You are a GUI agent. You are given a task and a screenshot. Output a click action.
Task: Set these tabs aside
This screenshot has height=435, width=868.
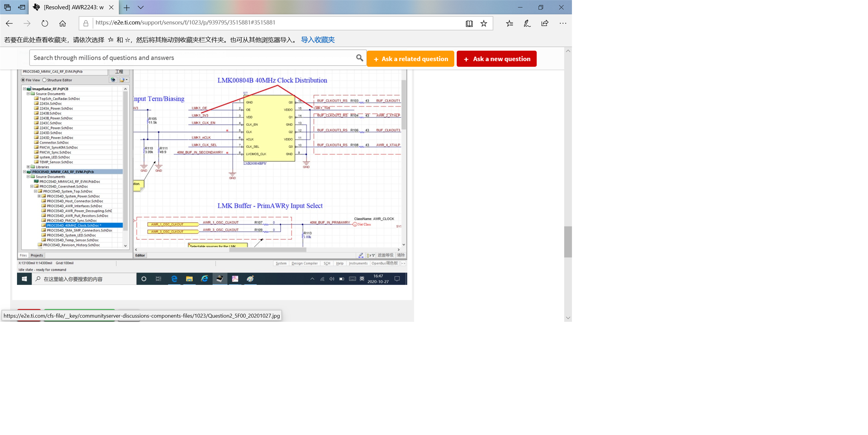click(22, 7)
